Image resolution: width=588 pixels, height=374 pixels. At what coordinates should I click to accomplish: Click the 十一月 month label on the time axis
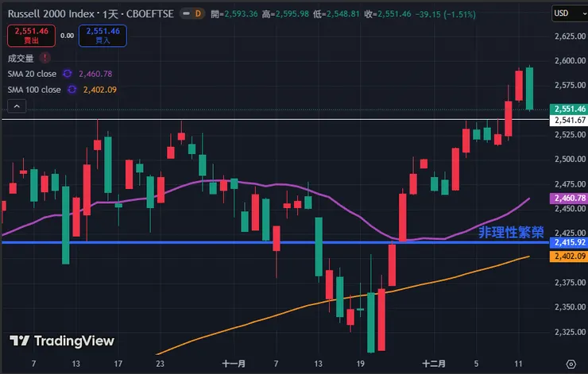click(234, 364)
